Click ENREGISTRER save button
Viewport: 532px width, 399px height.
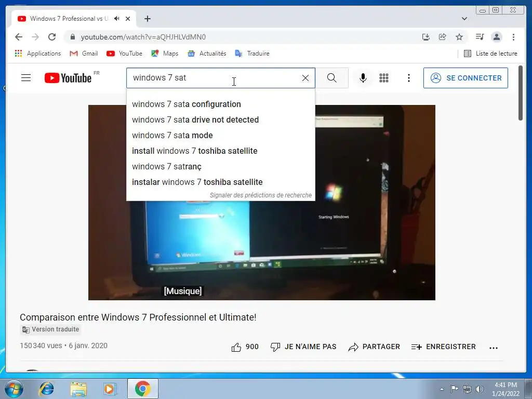click(444, 347)
